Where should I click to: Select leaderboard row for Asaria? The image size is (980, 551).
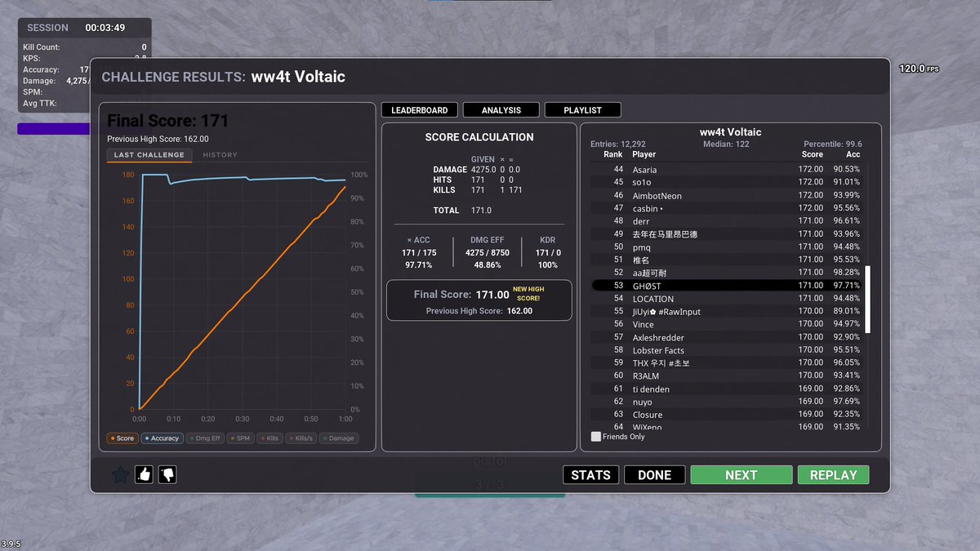pyautogui.click(x=727, y=170)
